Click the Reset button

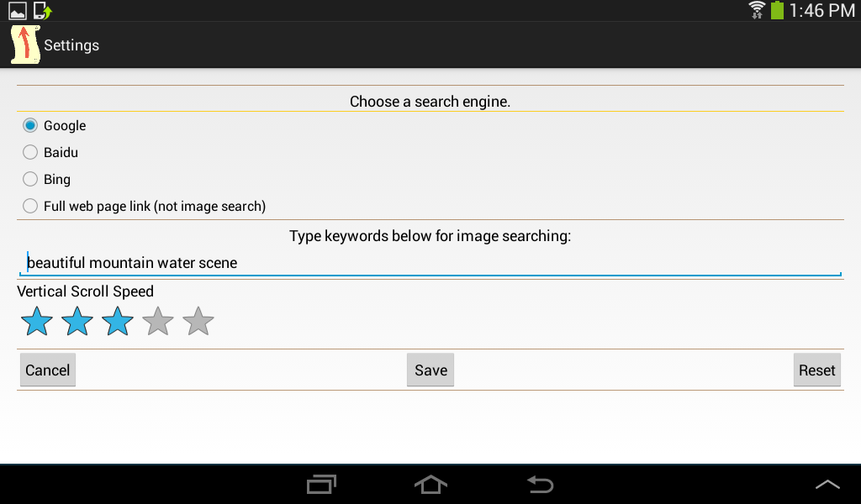coord(816,370)
